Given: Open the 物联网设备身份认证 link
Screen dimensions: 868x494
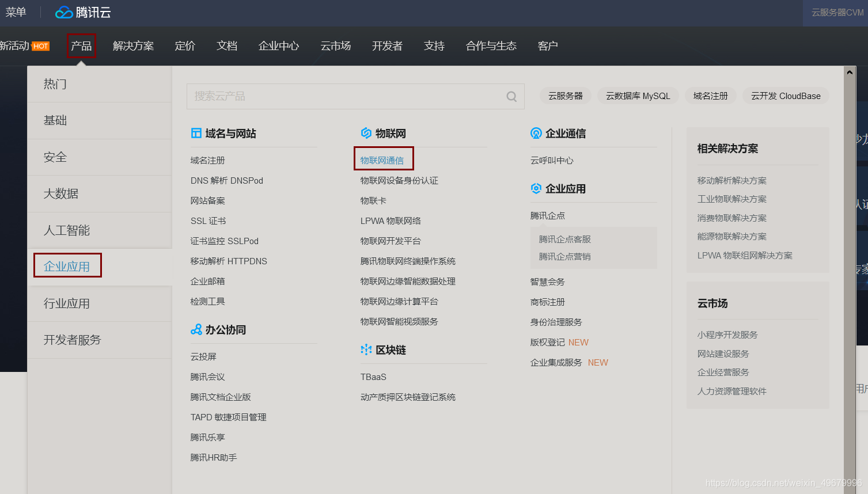Looking at the screenshot, I should coord(399,180).
